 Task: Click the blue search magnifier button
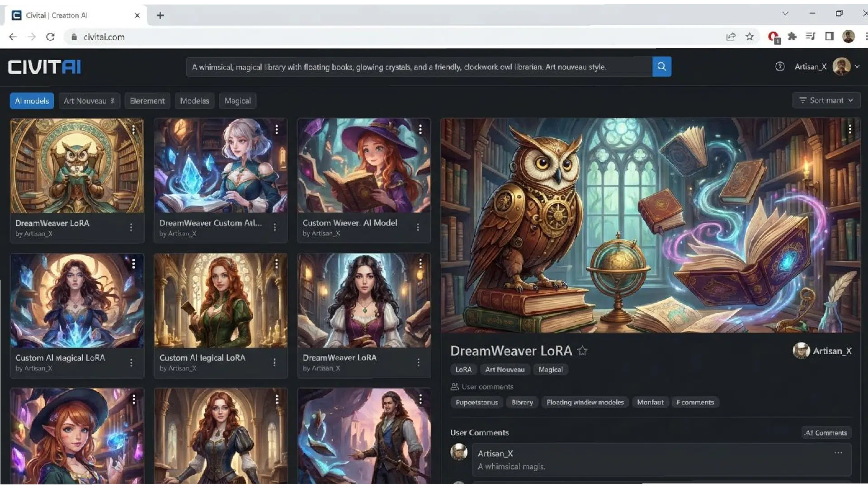[x=661, y=67]
